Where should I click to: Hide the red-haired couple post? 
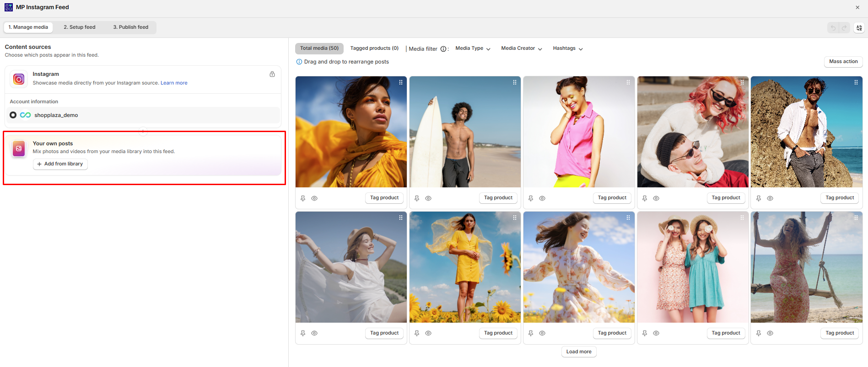pyautogui.click(x=656, y=198)
